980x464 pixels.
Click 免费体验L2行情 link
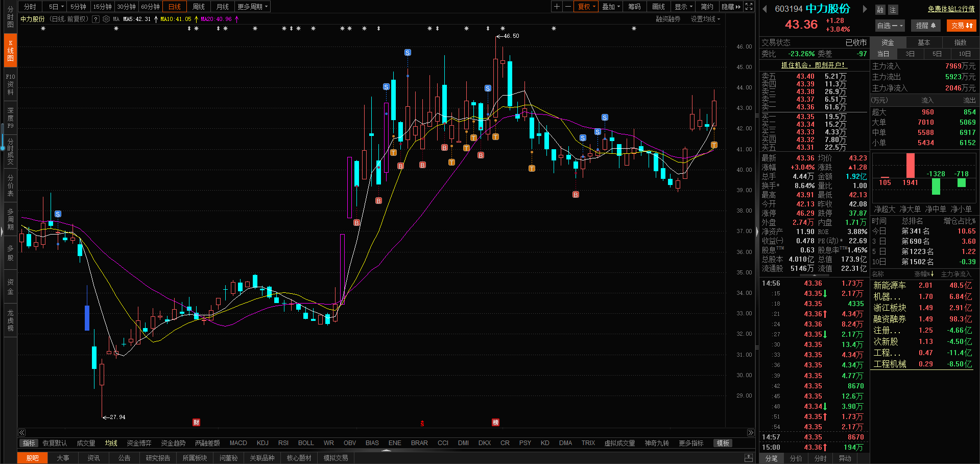pyautogui.click(x=951, y=9)
